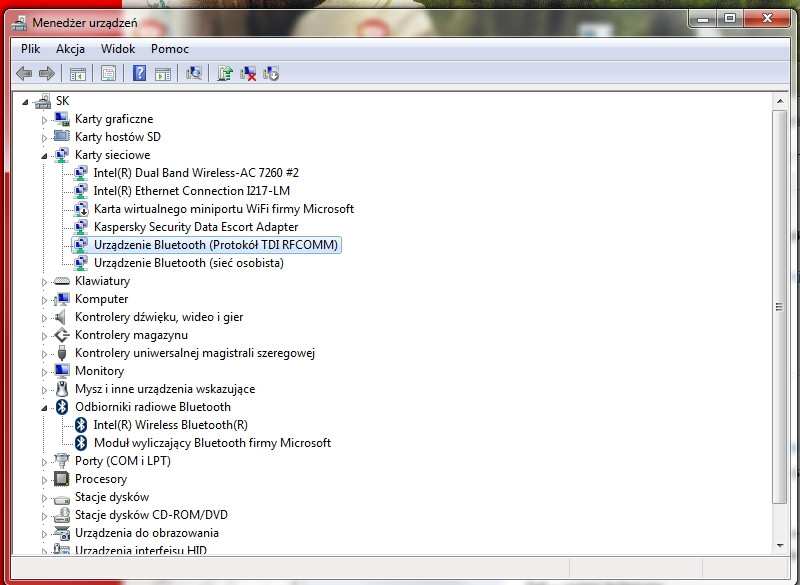Click the Porty (COM i LPT) icon
This screenshot has width=800, height=585.
click(62, 461)
